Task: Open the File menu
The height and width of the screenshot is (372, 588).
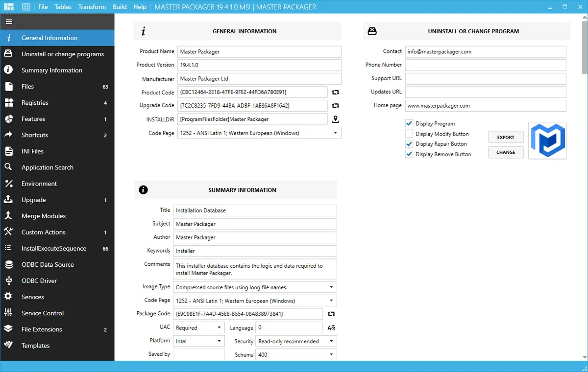Action: click(x=43, y=7)
